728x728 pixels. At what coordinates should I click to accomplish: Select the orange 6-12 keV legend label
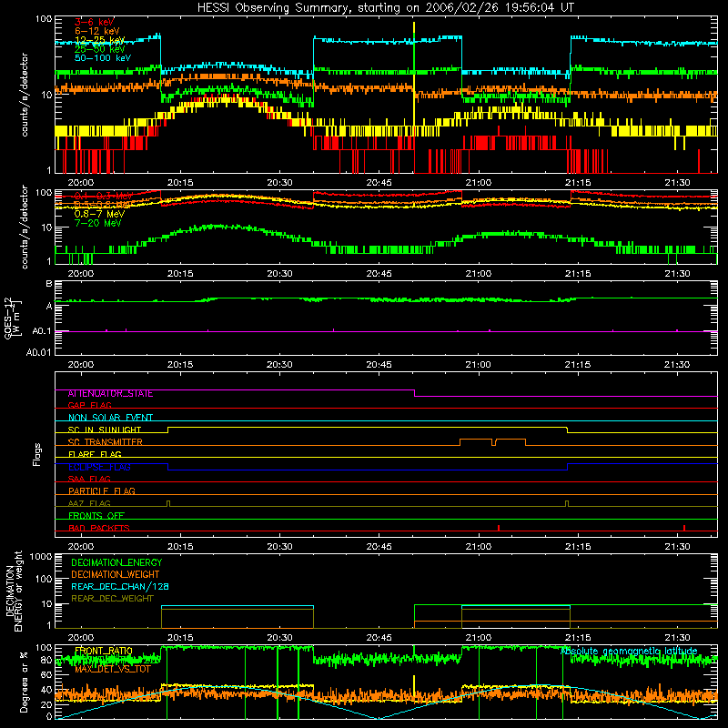[97, 31]
